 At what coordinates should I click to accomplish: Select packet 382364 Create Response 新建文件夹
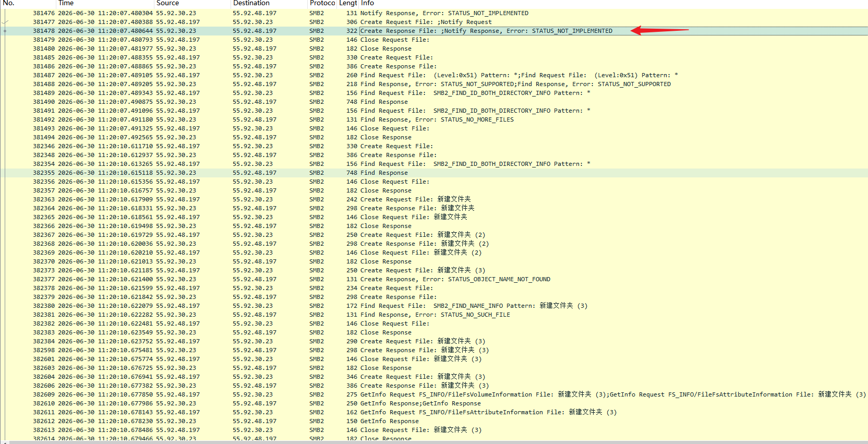click(x=434, y=208)
